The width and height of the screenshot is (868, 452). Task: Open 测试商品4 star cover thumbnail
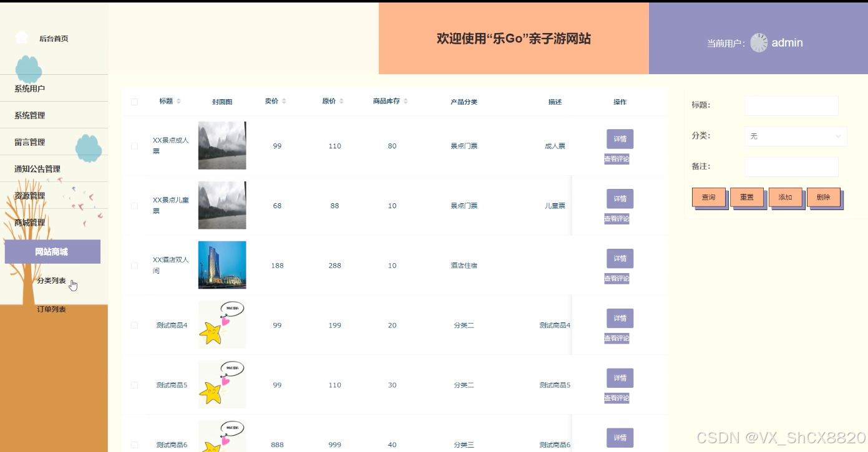(222, 325)
